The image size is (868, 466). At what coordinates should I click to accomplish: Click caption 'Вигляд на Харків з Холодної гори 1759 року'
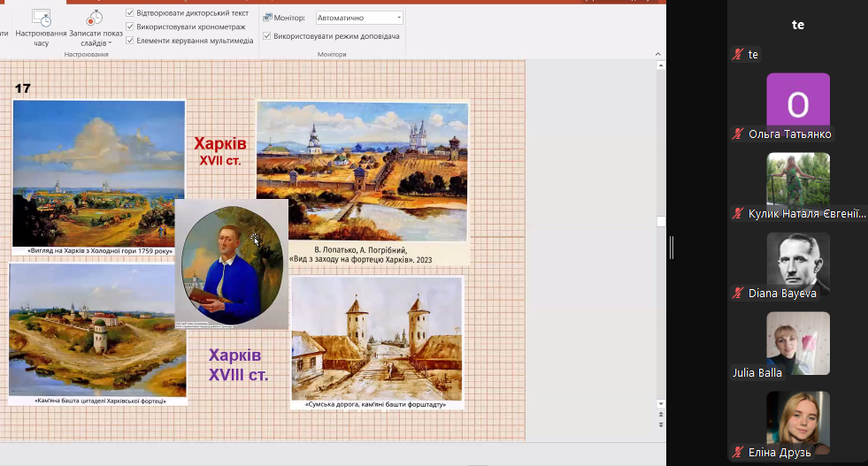pos(100,251)
